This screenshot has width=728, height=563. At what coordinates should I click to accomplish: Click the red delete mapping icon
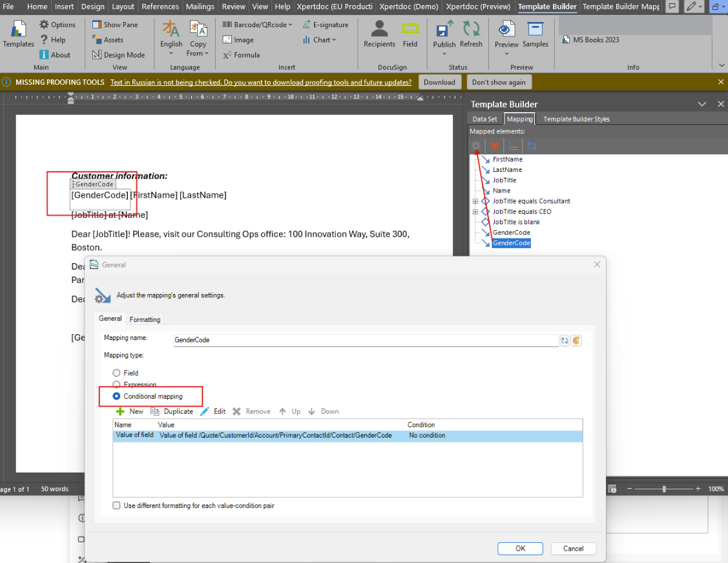pyautogui.click(x=495, y=146)
